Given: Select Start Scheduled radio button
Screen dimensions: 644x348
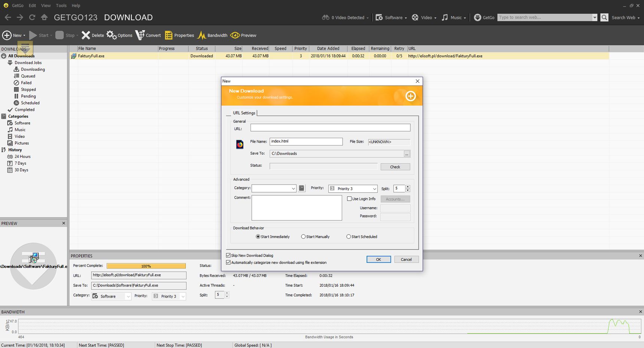Looking at the screenshot, I should point(349,236).
